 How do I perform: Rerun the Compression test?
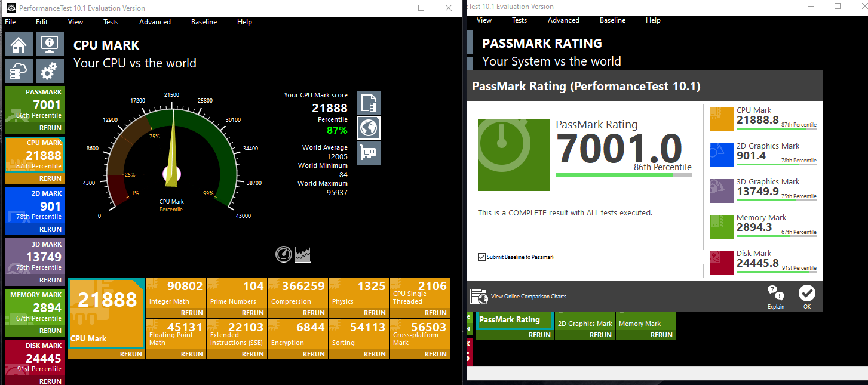[x=314, y=313]
